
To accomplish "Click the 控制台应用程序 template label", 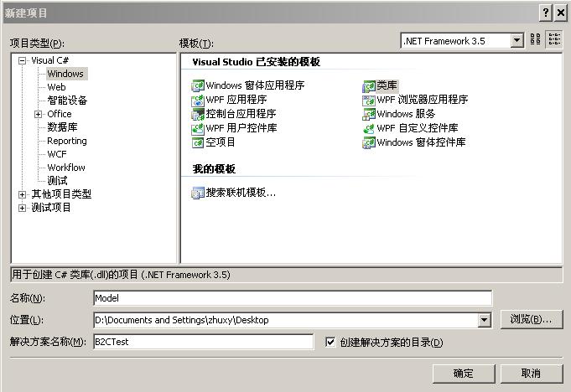I will (x=241, y=114).
